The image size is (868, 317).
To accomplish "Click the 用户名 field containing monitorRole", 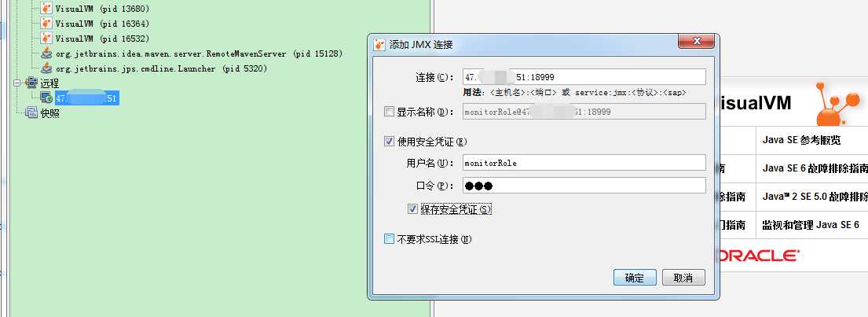I will [584, 162].
